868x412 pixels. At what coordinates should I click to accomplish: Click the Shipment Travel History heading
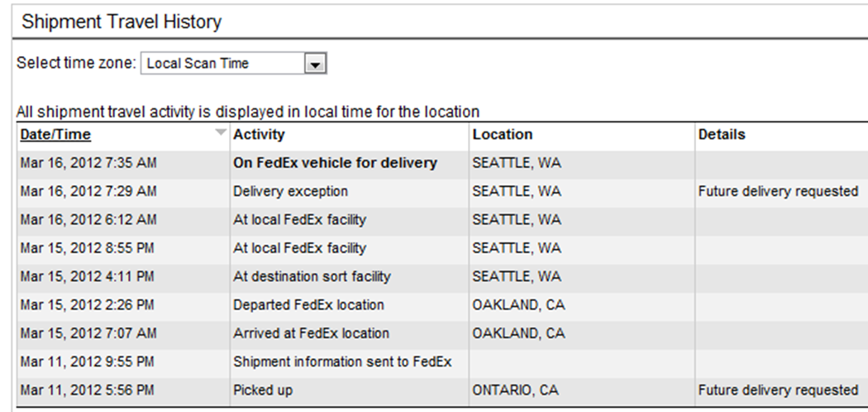click(x=122, y=22)
